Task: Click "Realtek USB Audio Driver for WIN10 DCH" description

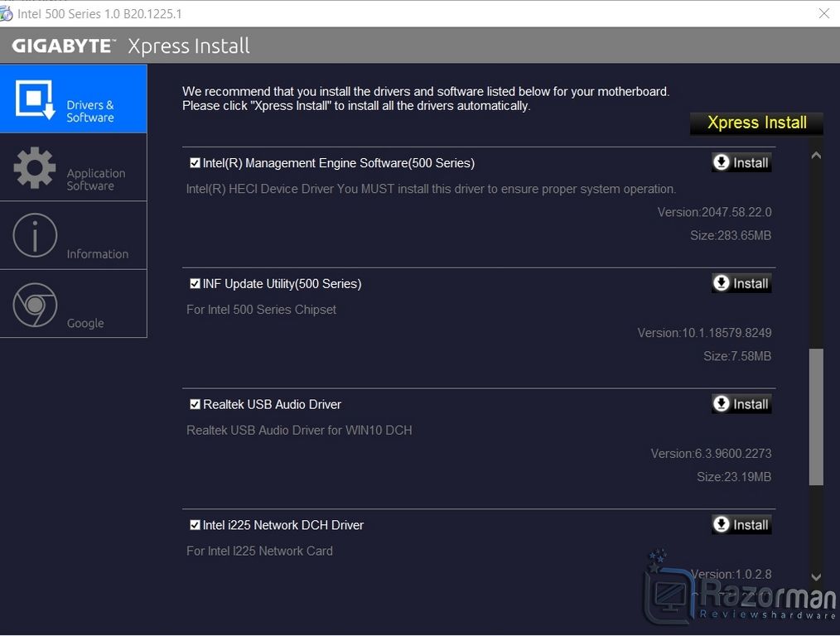Action: click(299, 431)
